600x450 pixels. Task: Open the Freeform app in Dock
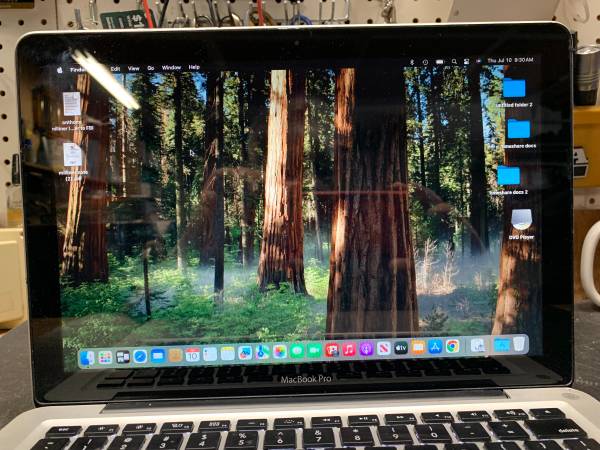(245, 353)
